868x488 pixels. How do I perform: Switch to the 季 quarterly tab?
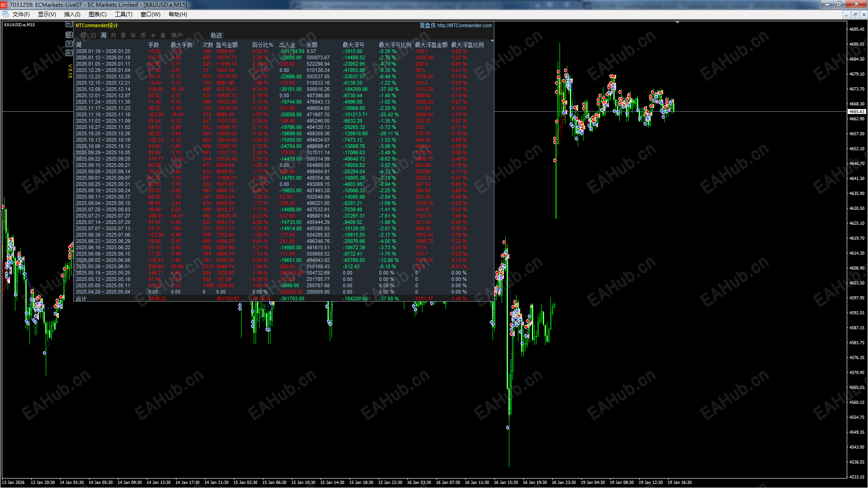[123, 35]
